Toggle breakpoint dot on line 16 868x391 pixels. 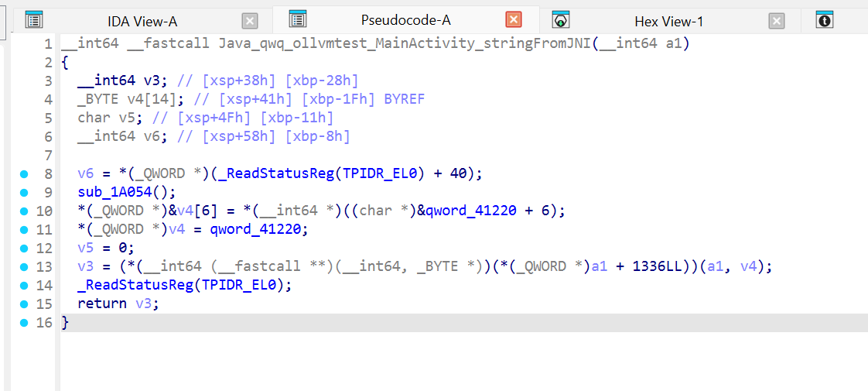22,322
